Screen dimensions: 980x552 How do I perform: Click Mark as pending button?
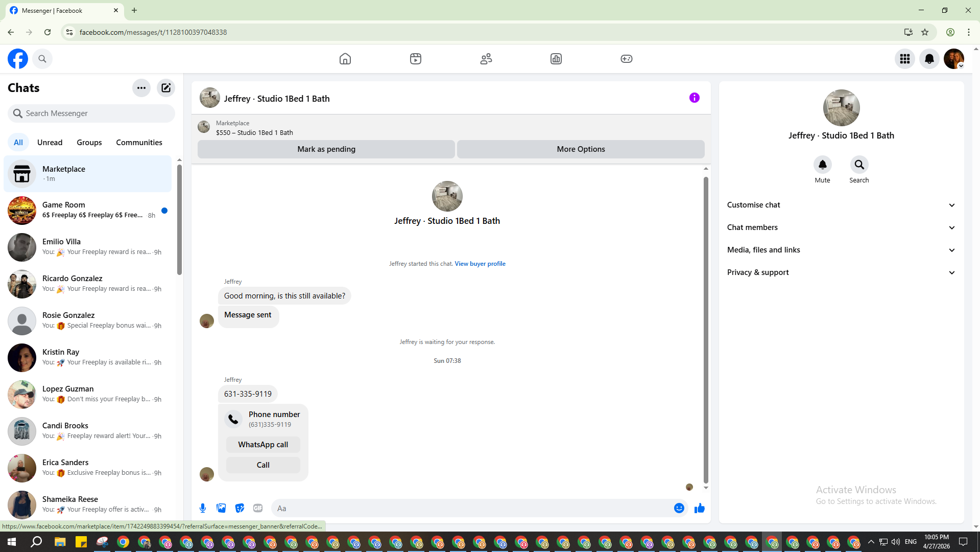click(x=326, y=149)
